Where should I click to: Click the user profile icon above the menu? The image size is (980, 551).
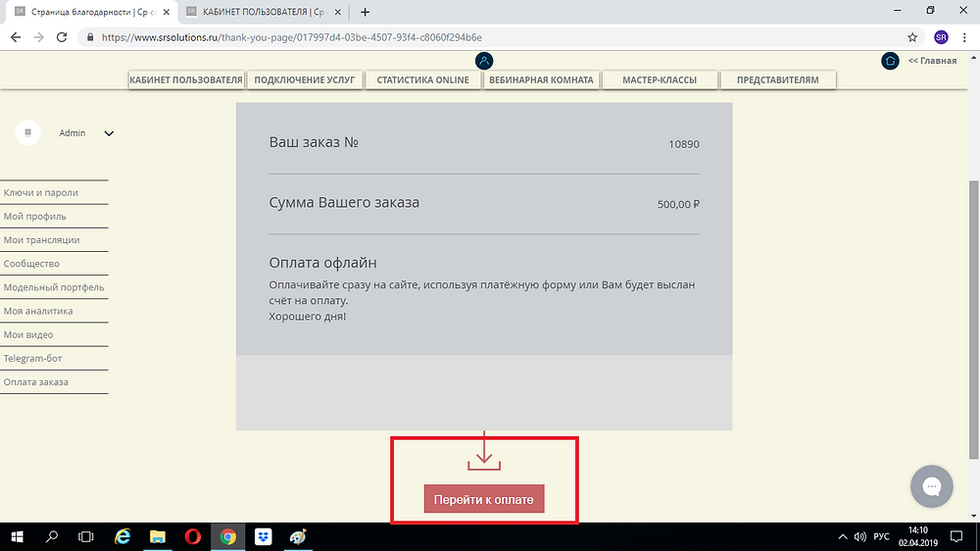(484, 61)
